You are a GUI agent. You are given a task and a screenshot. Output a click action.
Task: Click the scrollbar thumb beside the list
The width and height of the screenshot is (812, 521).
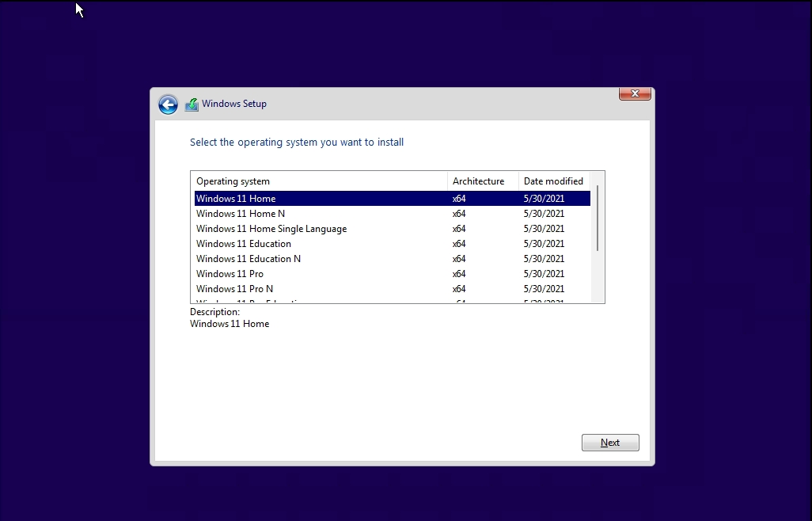[x=598, y=214]
